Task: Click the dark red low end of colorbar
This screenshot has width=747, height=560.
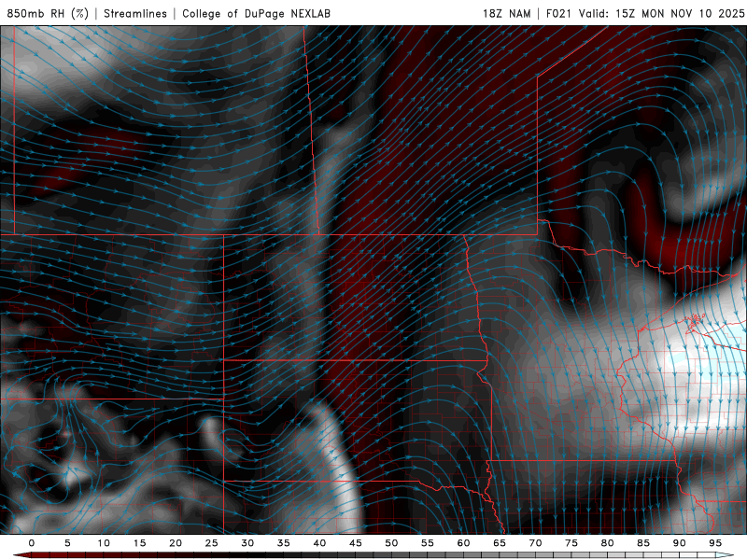Action: 24,555
